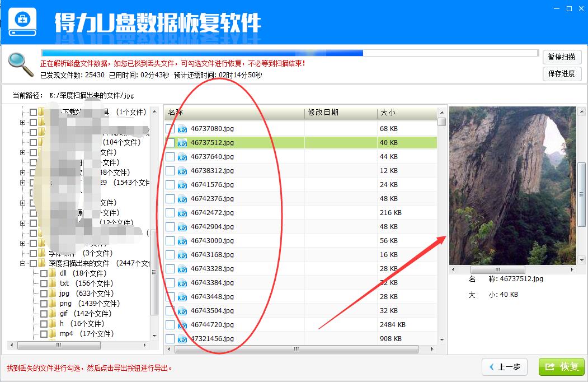
Task: Click the 当前路径 path text
Action: 73,95
